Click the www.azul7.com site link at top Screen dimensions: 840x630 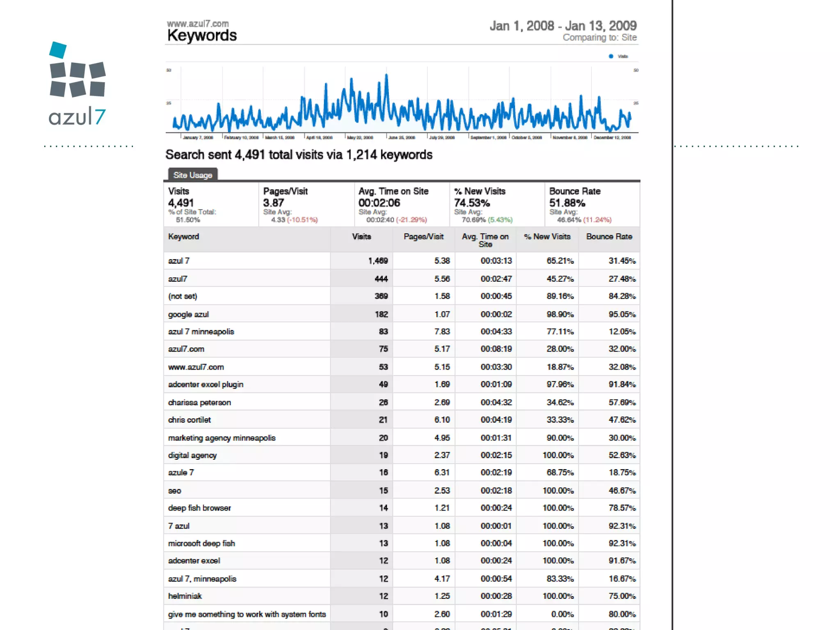click(x=198, y=24)
